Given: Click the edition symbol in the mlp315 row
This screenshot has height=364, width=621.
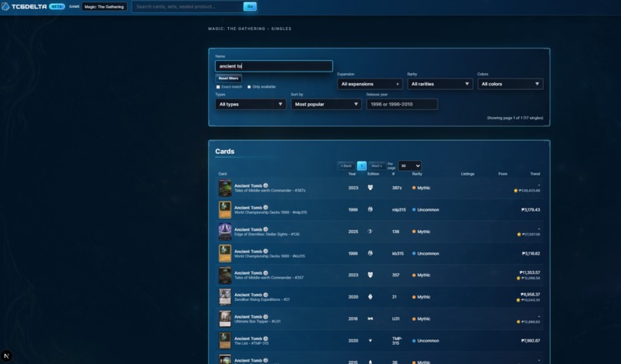Looking at the screenshot, I should (x=371, y=209).
